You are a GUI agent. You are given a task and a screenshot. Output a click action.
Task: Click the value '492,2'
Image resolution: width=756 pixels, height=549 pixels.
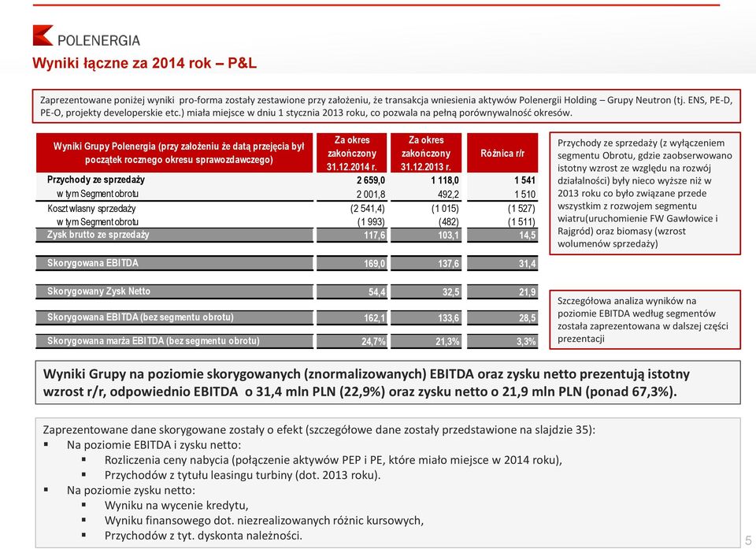pos(448,194)
